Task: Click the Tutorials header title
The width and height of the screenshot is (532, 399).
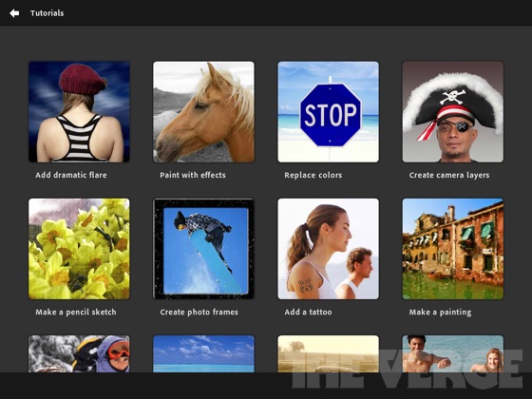Action: (x=47, y=13)
